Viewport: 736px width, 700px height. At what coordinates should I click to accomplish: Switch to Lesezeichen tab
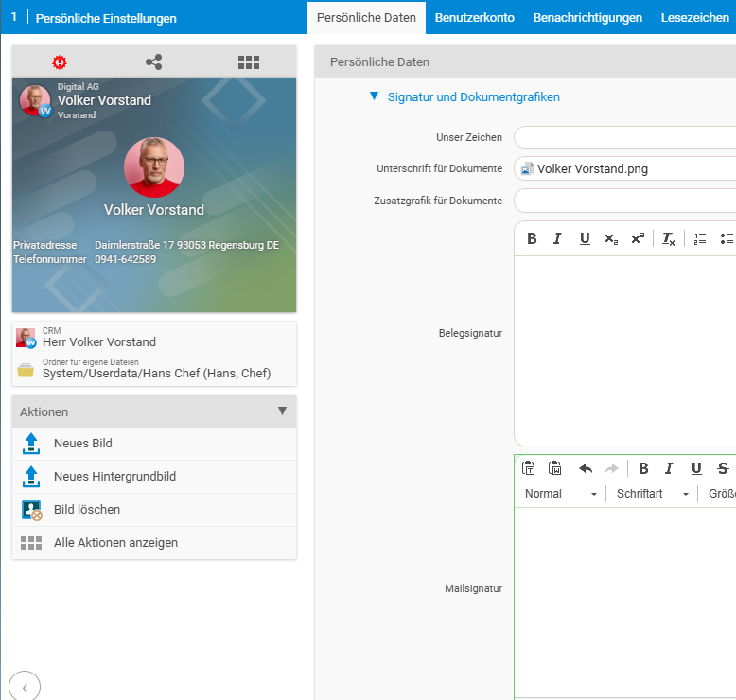tap(694, 18)
